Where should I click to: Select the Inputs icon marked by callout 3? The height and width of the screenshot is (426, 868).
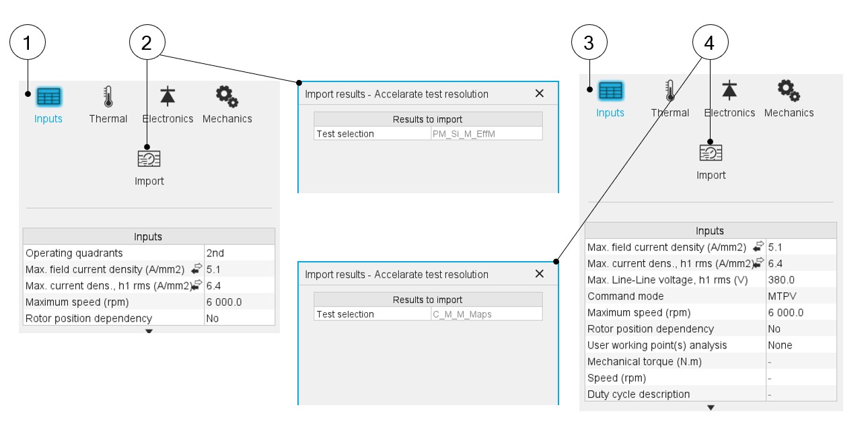pyautogui.click(x=610, y=92)
